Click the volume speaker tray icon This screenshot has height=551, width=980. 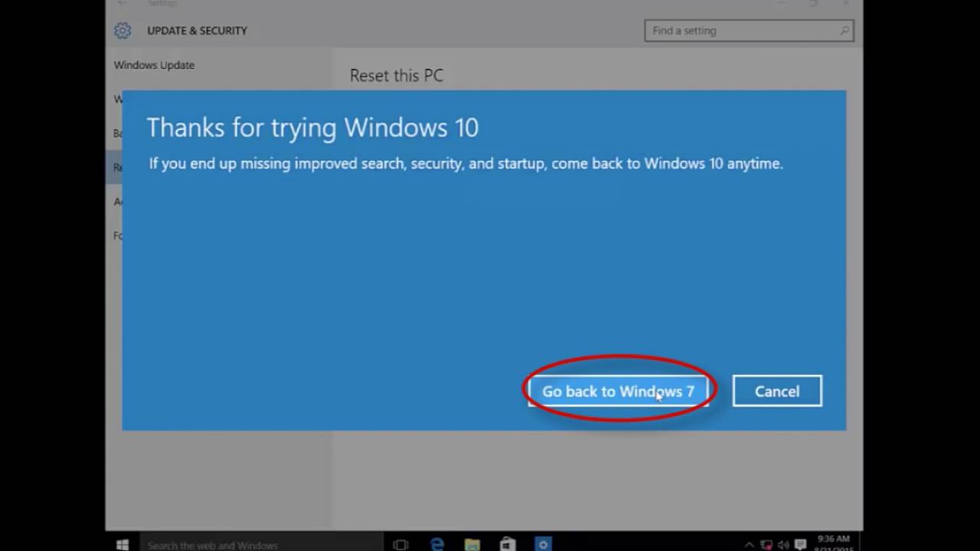(x=783, y=545)
